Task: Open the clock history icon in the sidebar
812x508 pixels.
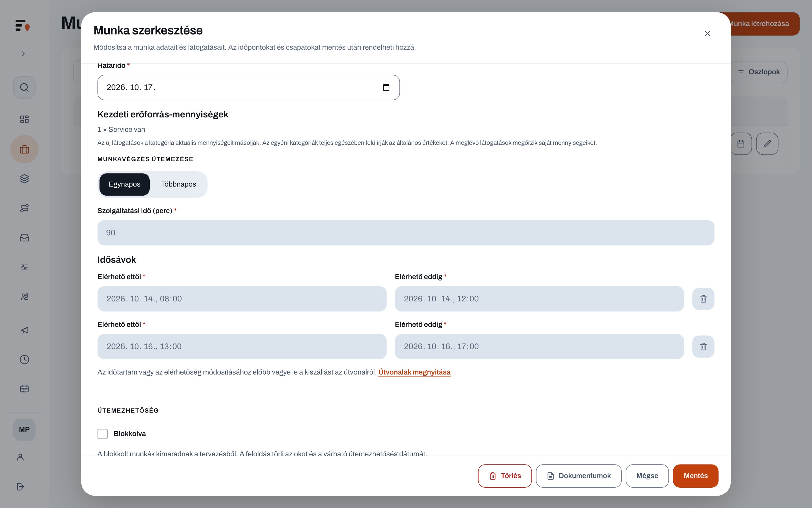Action: coord(24,360)
